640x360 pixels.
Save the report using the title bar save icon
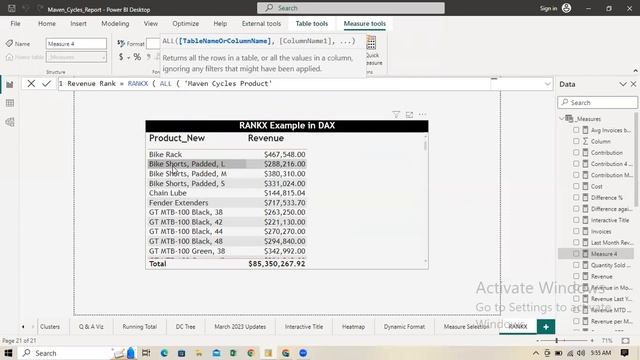pyautogui.click(x=12, y=9)
